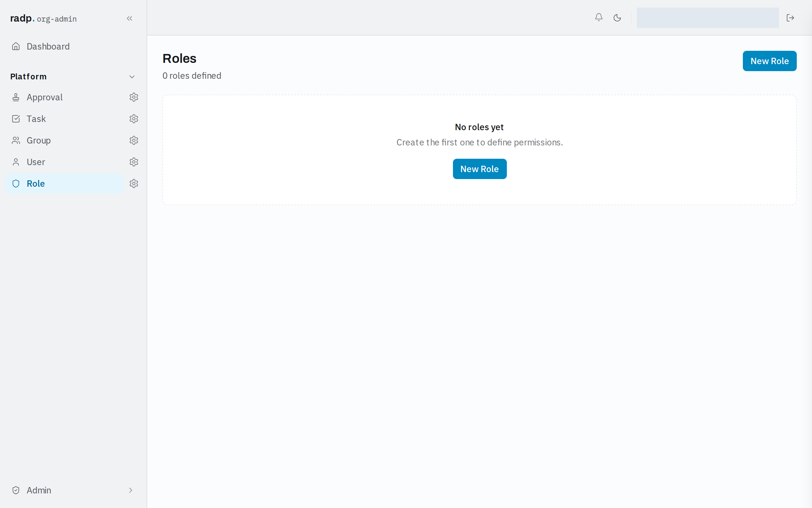Open settings gear next to User
This screenshot has height=508, width=812.
coord(134,162)
